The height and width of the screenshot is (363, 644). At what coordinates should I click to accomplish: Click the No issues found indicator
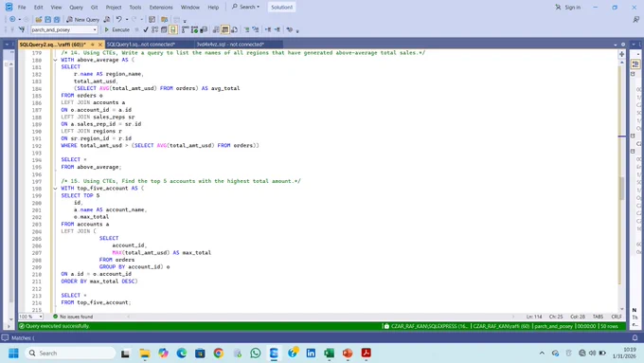click(x=73, y=317)
